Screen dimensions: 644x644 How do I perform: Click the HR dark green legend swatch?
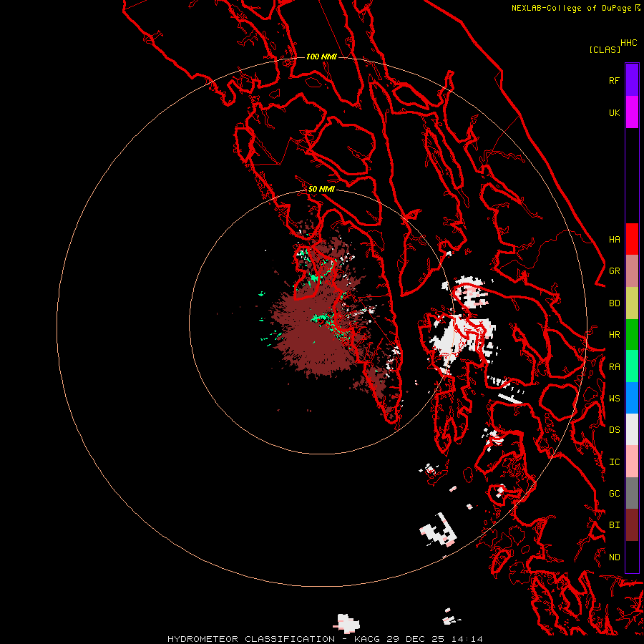632,335
